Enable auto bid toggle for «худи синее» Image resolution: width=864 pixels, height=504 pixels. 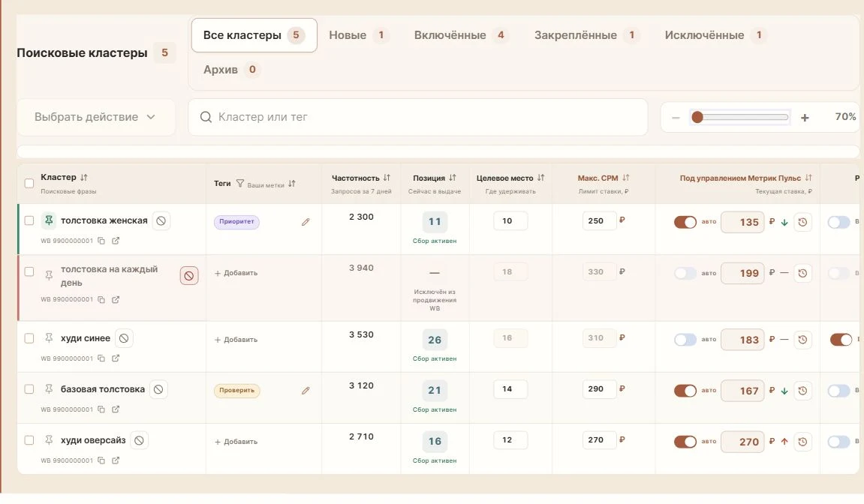point(685,340)
